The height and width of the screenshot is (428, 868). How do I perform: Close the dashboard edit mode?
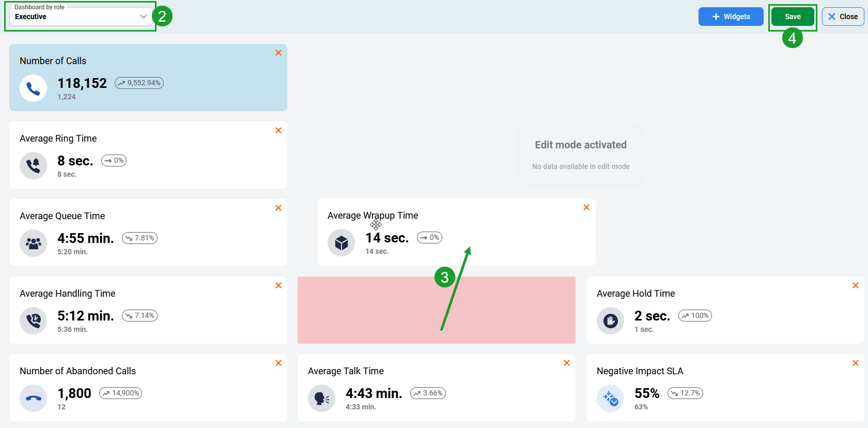[x=843, y=17]
